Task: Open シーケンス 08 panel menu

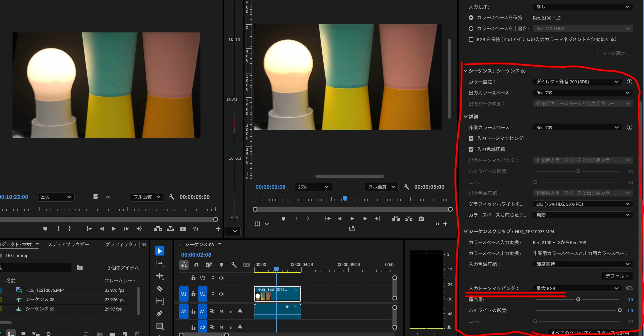Action: coord(219,245)
